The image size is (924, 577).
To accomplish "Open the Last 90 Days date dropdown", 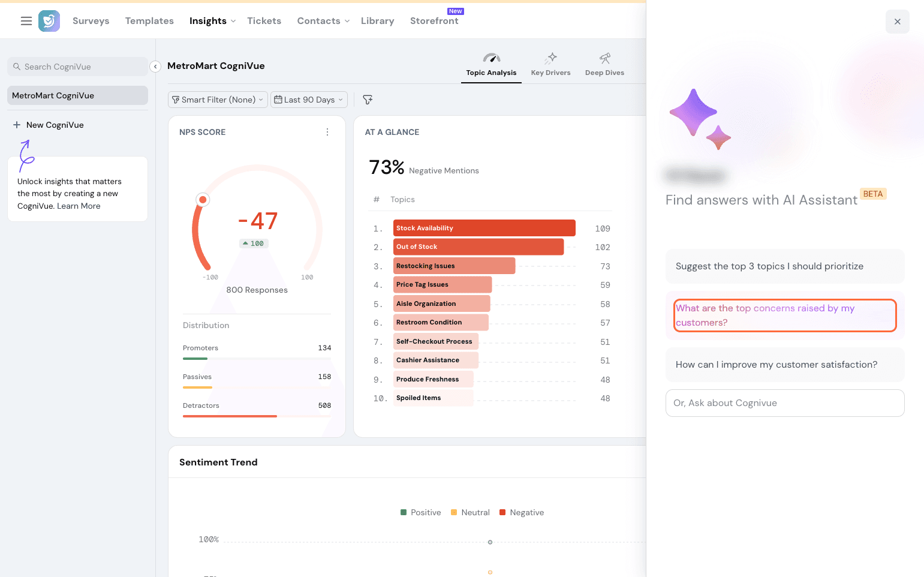I will [x=309, y=100].
